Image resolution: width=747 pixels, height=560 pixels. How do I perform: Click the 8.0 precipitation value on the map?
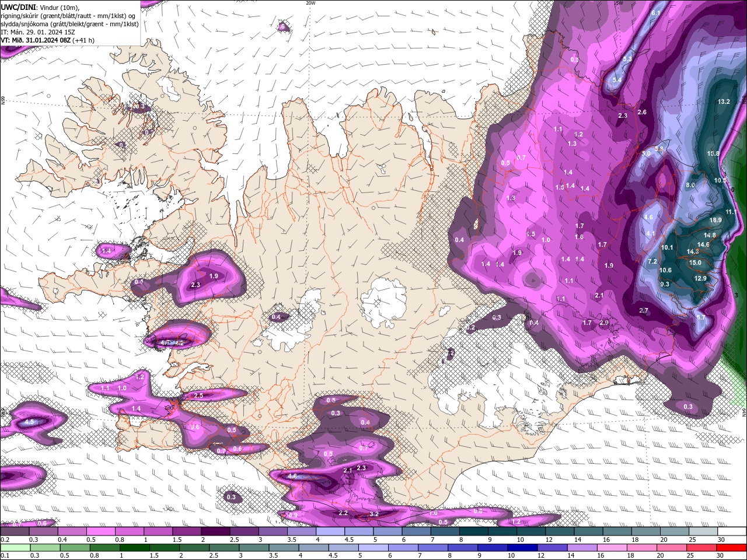pyautogui.click(x=690, y=185)
